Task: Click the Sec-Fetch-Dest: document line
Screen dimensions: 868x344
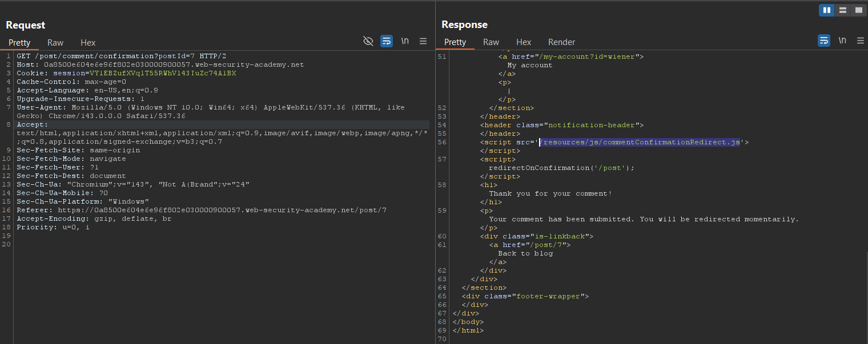Action: (71, 176)
